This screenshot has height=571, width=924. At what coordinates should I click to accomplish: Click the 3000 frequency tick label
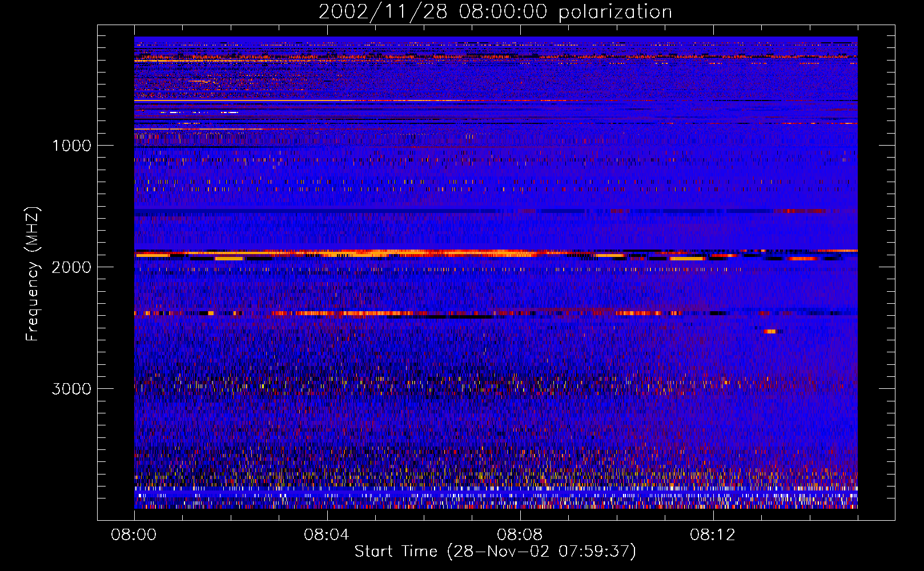71,389
